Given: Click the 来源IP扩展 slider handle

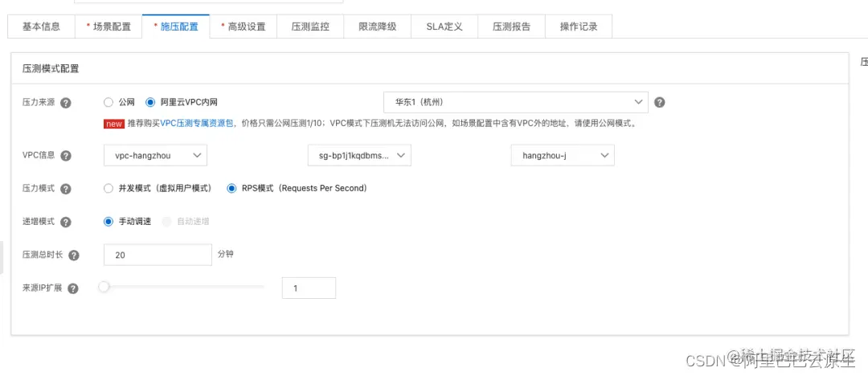Looking at the screenshot, I should point(104,287).
